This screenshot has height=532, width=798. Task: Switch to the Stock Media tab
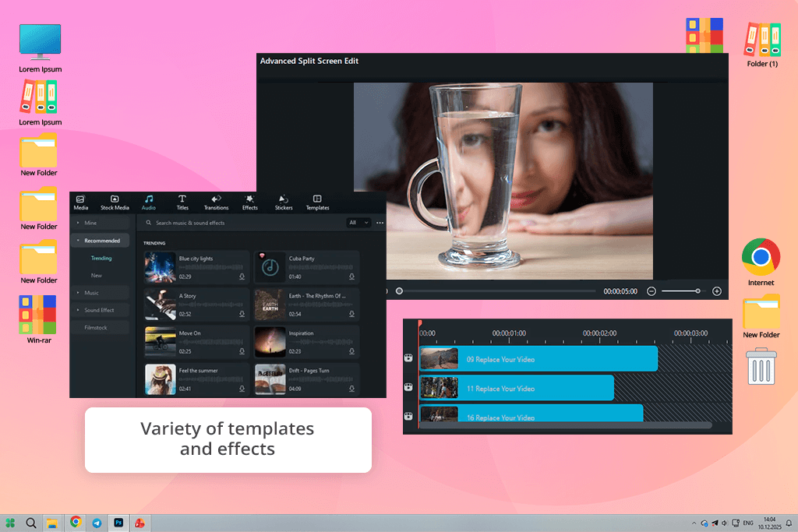coord(115,203)
